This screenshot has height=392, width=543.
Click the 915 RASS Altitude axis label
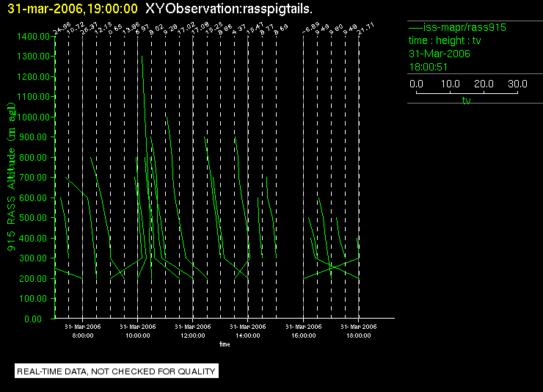[11, 177]
